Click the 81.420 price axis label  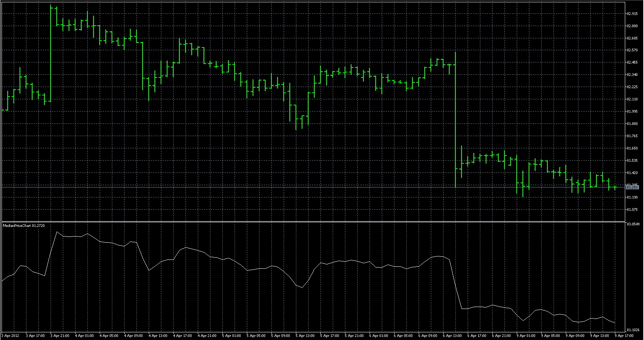point(632,173)
